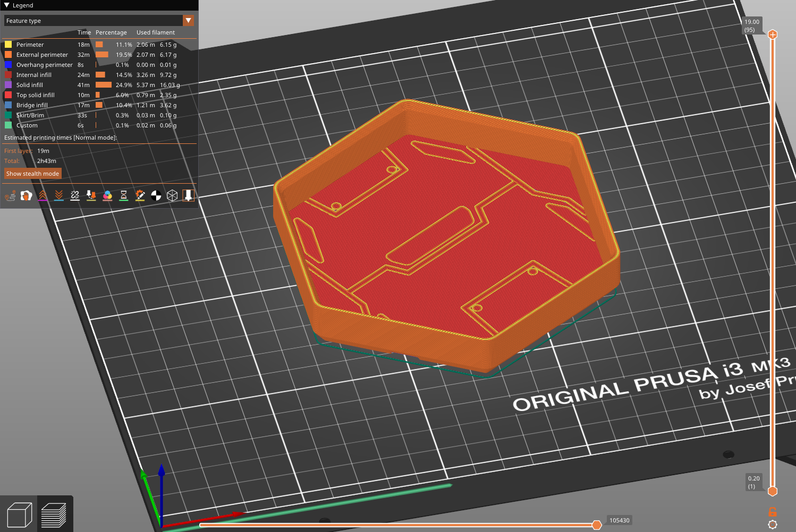This screenshot has width=796, height=532.
Task: Toggle retractions display
Action: pyautogui.click(x=43, y=195)
